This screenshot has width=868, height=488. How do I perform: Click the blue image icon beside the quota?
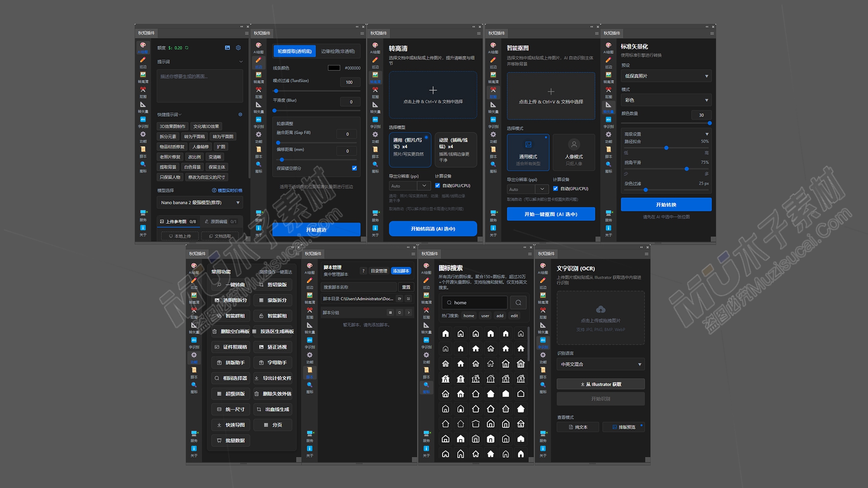point(227,47)
